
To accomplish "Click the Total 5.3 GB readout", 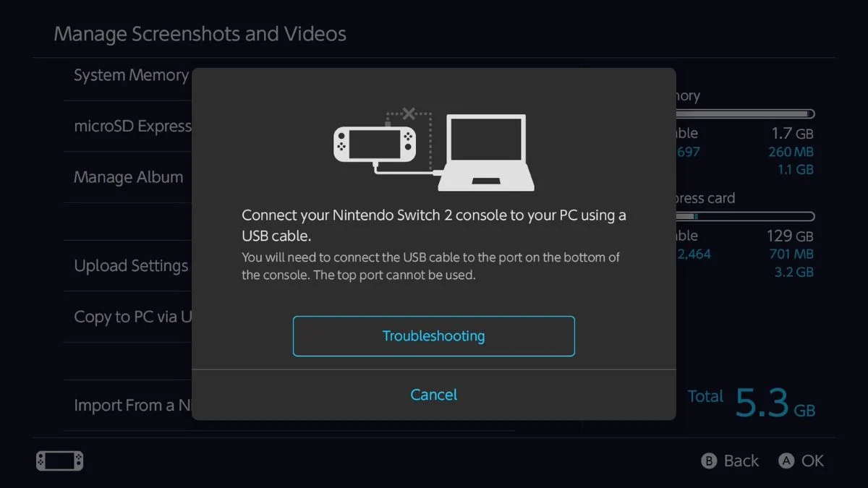I will tap(751, 402).
